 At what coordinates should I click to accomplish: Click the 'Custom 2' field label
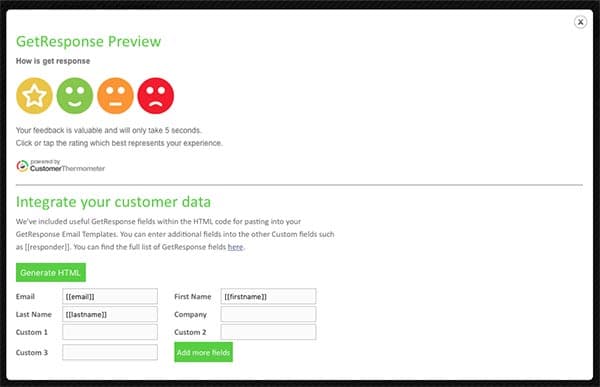tap(190, 332)
